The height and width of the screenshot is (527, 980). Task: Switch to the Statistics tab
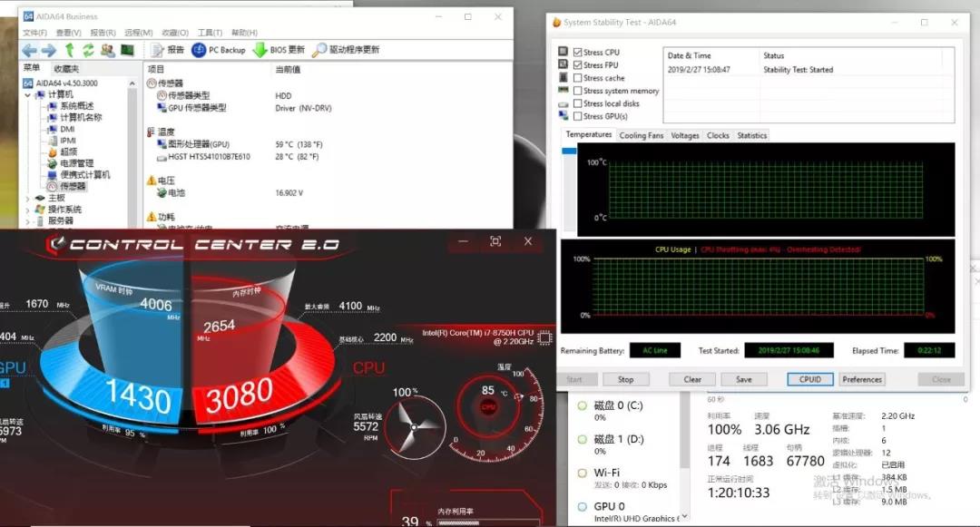(x=752, y=135)
